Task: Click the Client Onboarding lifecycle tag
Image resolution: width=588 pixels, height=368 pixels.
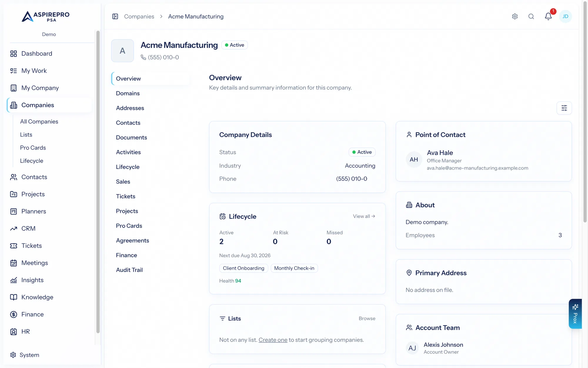Action: pos(243,268)
